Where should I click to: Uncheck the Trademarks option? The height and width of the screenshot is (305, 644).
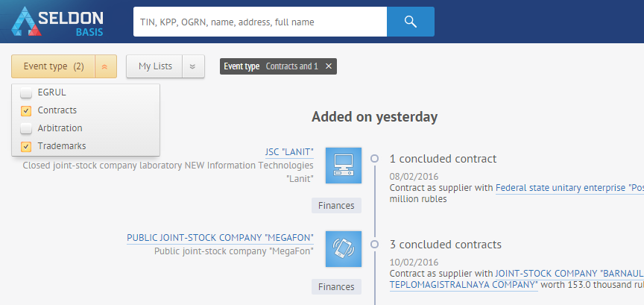[x=26, y=146]
